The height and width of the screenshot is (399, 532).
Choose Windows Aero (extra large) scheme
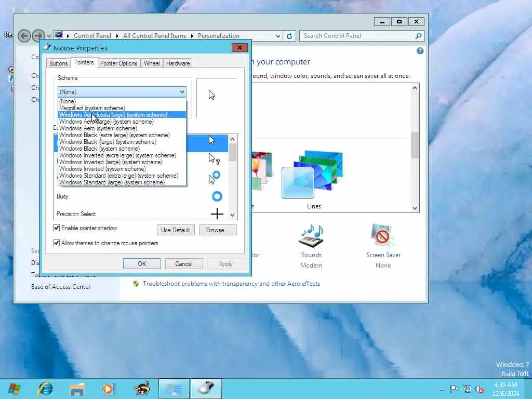tap(122, 115)
